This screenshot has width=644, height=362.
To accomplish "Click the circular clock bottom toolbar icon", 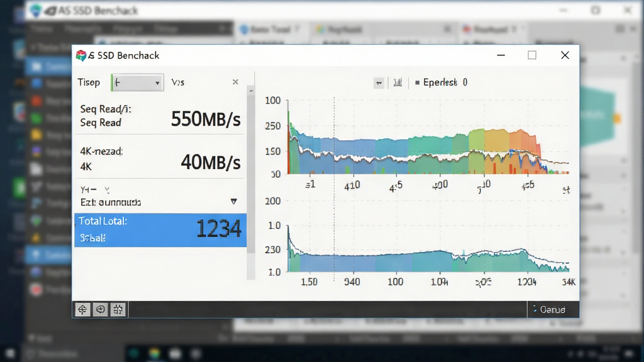I will (x=100, y=309).
